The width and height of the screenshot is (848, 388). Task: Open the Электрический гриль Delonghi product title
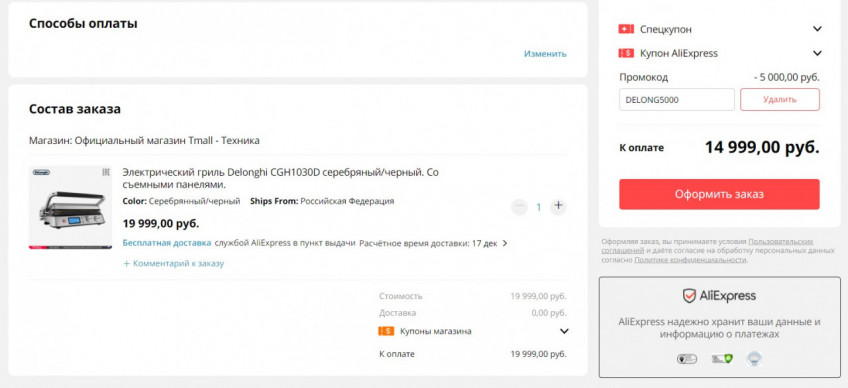(x=280, y=179)
